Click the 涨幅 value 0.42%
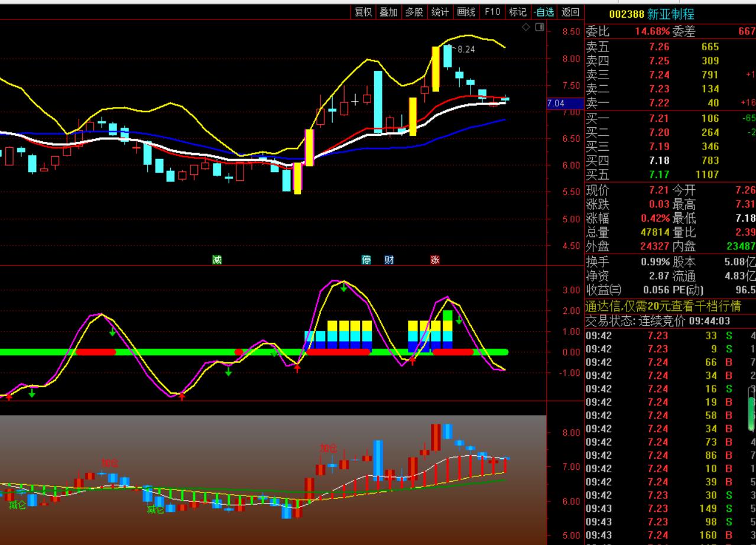This screenshot has width=756, height=545. 655,218
